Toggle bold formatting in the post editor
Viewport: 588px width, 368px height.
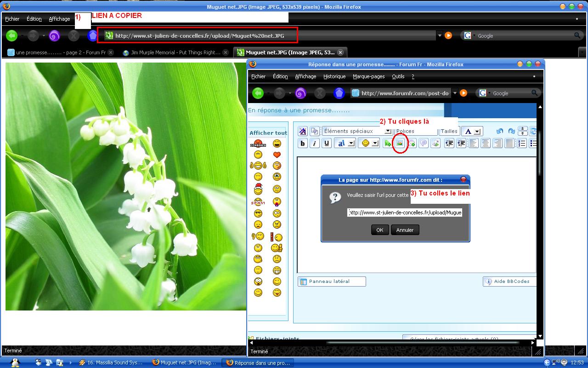(303, 144)
